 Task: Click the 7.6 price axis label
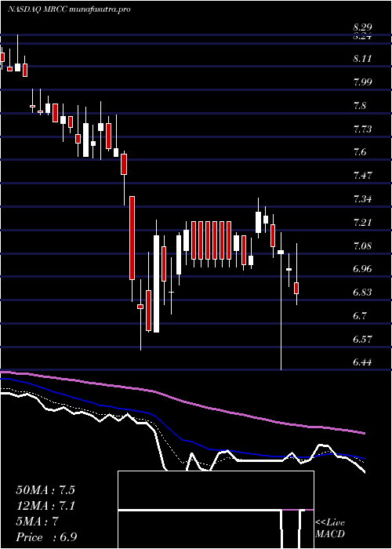click(360, 152)
